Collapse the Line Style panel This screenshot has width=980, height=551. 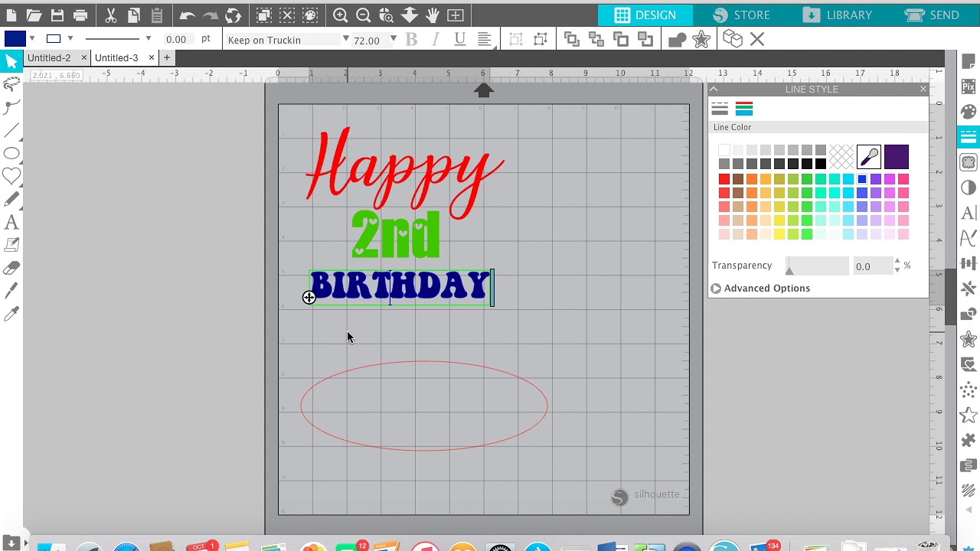coord(714,90)
